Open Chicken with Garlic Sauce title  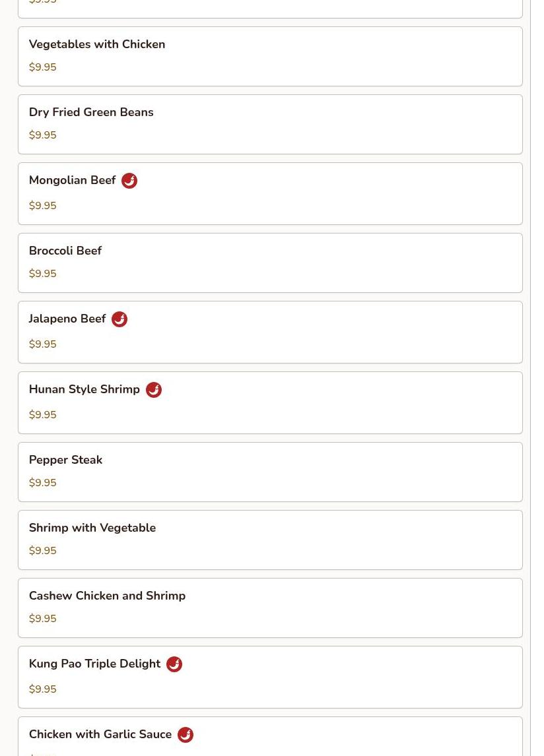tap(100, 734)
